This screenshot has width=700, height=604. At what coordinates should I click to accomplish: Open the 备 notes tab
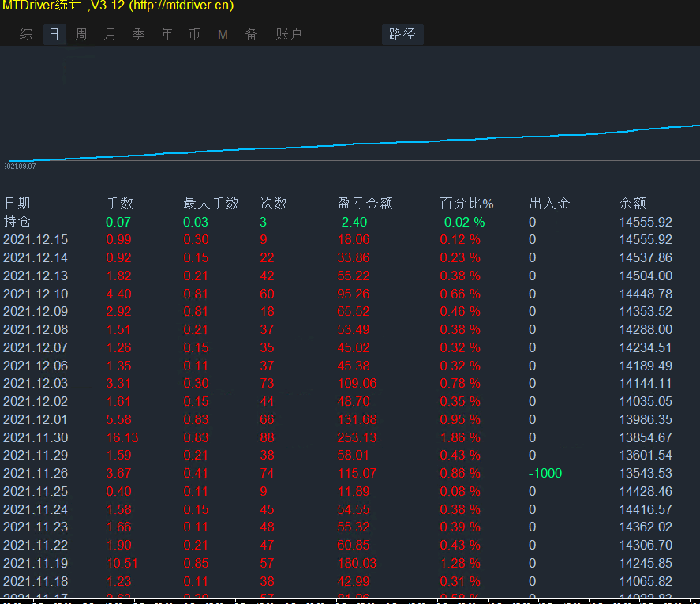[x=251, y=35]
